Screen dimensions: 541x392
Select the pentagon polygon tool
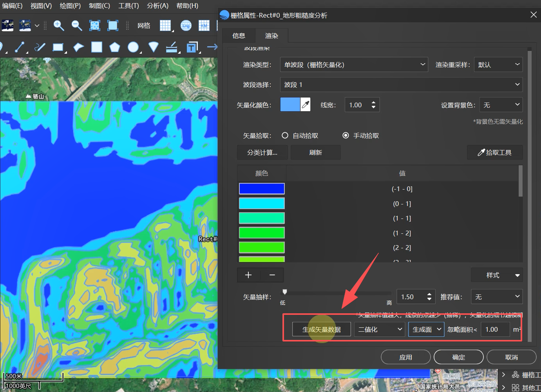tap(114, 47)
